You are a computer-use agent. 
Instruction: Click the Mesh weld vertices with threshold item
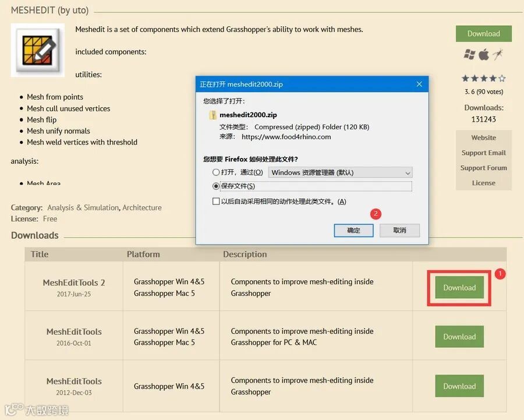pos(82,143)
